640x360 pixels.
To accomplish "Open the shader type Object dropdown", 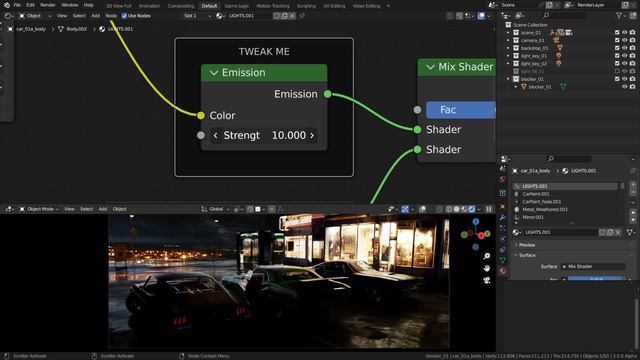I will click(x=35, y=16).
